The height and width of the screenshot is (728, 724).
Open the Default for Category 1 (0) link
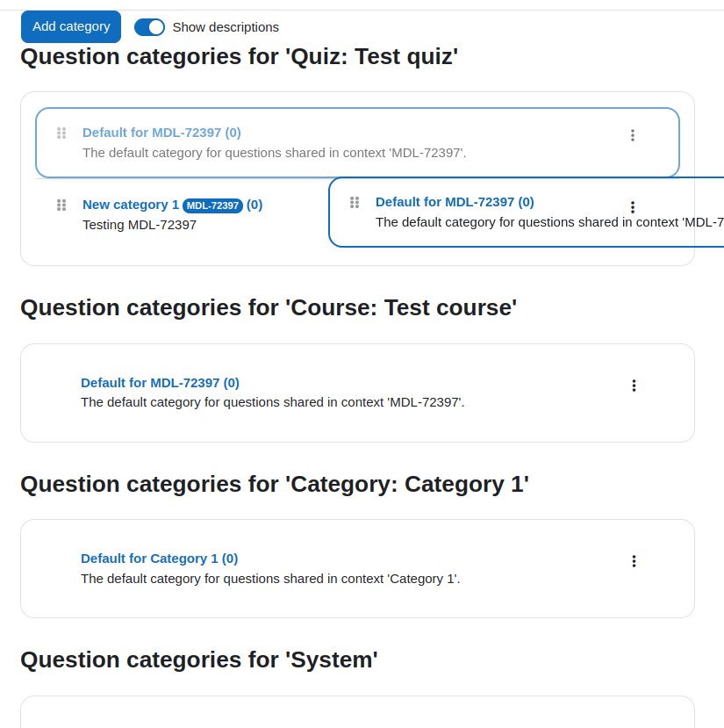(x=159, y=559)
